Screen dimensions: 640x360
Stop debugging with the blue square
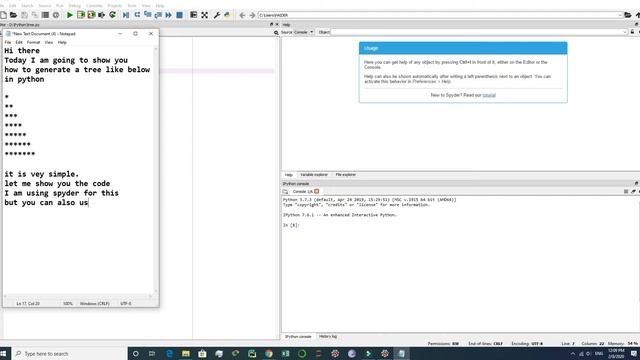click(x=179, y=15)
